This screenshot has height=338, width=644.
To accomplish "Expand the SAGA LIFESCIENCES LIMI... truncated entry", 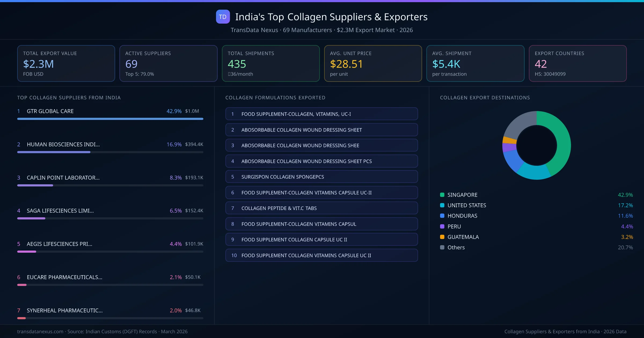I will click(60, 211).
